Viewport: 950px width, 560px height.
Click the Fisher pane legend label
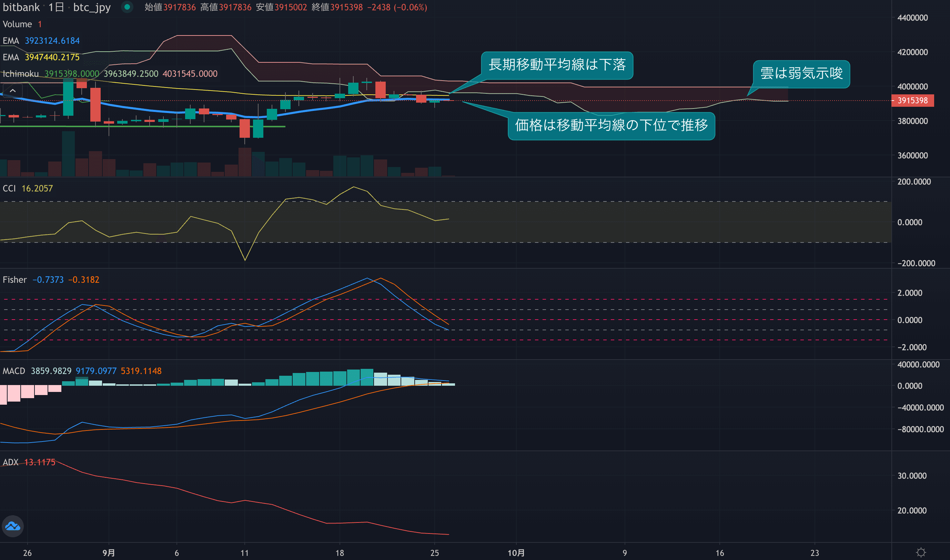pos(15,280)
